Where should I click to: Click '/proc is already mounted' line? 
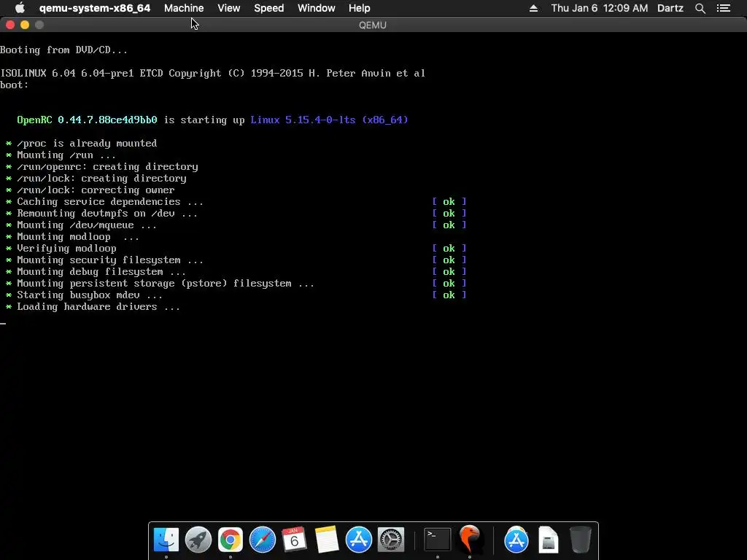tap(87, 144)
